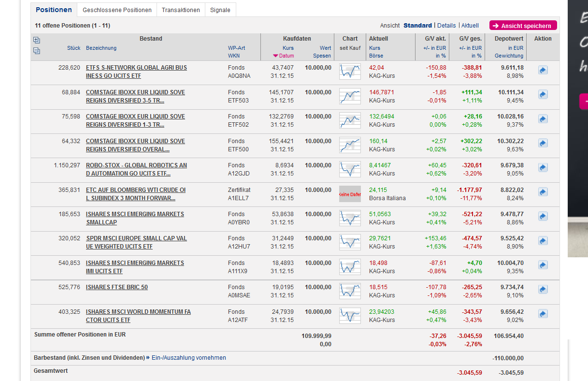
Task: Open ISHARES FTSE BRIC 50 position link
Action: [117, 287]
